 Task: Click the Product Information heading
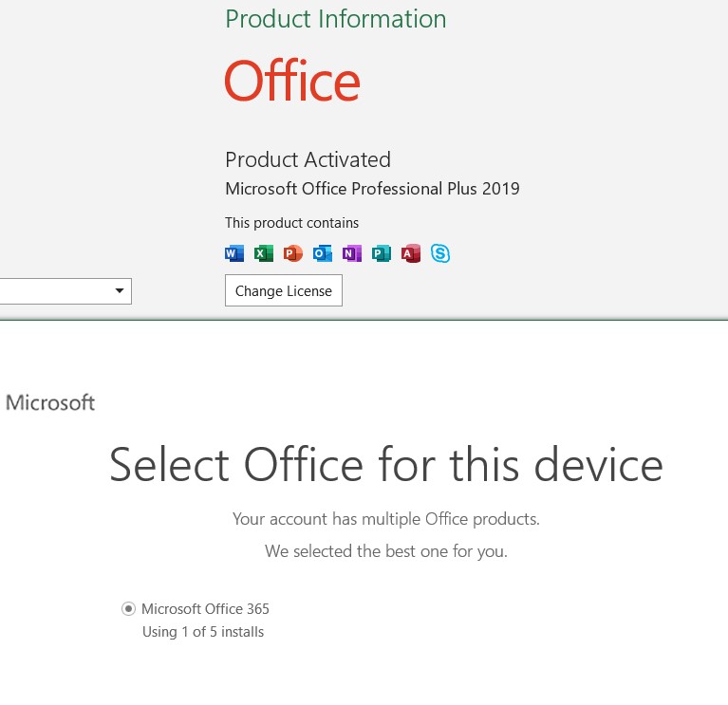tap(336, 20)
